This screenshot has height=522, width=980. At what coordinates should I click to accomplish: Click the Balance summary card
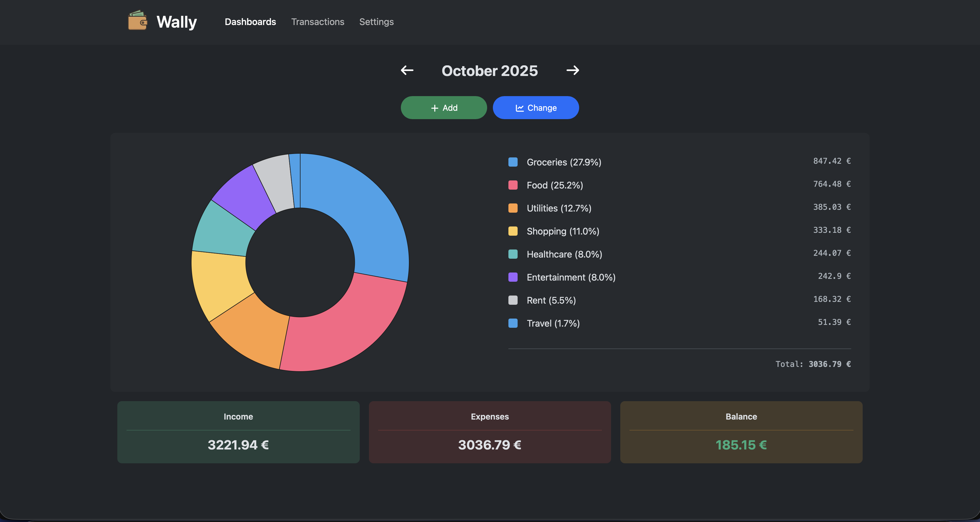tap(741, 432)
